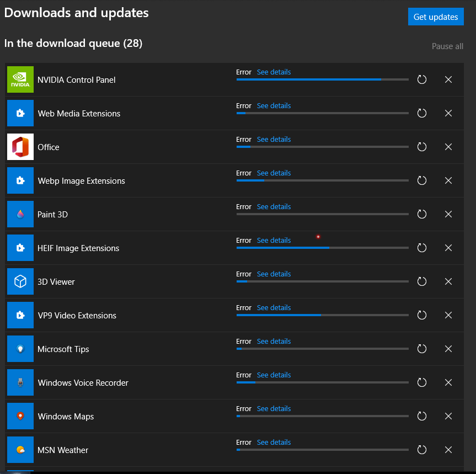Open the MSN Weather sun icon

coord(20,450)
